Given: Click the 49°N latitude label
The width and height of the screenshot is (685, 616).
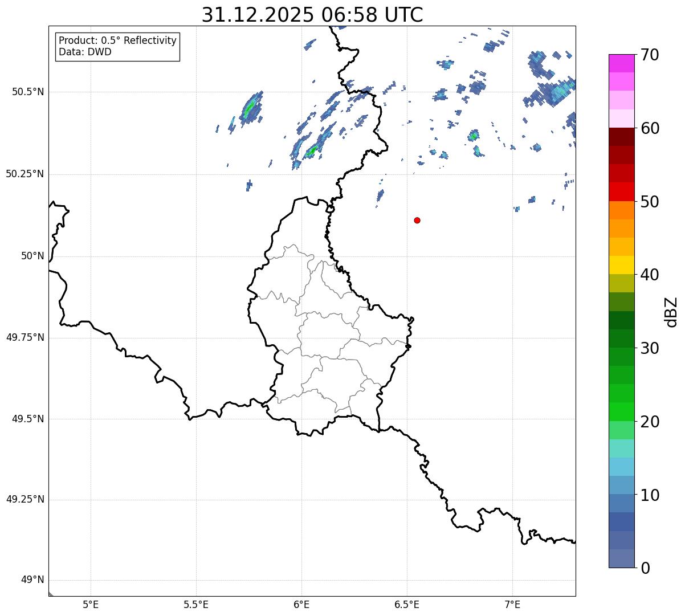Looking at the screenshot, I should click(x=32, y=580).
